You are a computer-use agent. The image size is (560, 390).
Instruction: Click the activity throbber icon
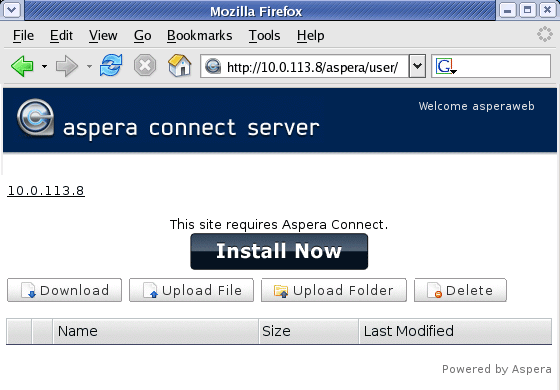(545, 34)
